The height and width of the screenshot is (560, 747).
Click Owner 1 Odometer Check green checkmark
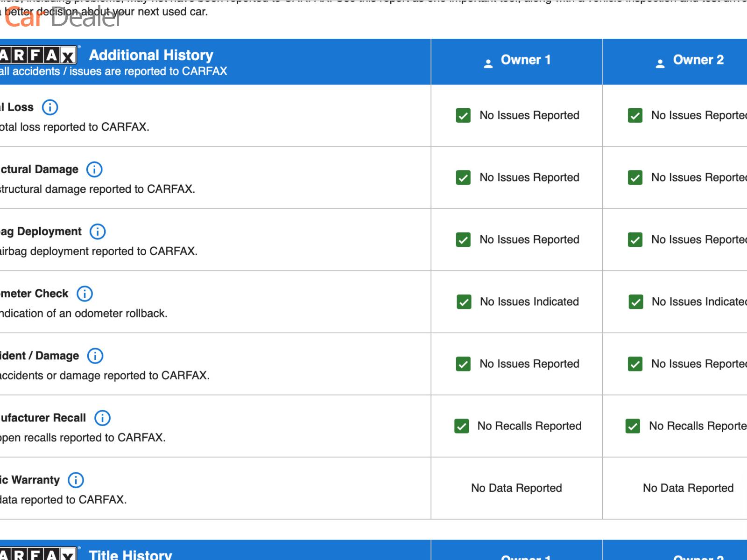pos(464,302)
